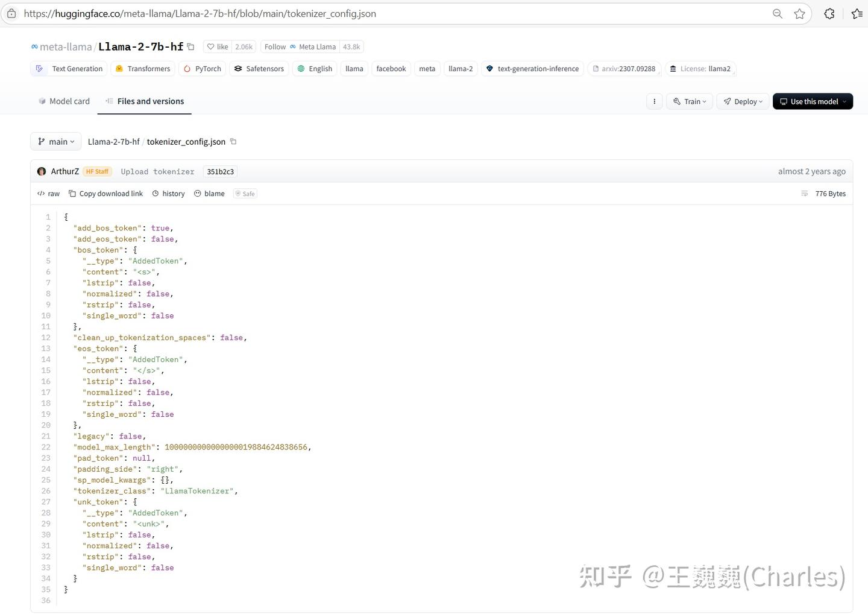The height and width of the screenshot is (614, 868).
Task: Open the favorites list icon
Action: tap(857, 13)
